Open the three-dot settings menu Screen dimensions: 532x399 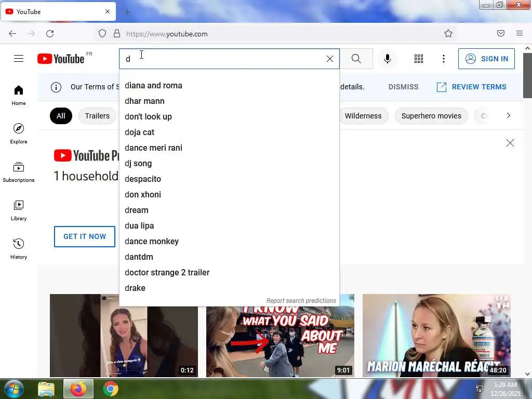click(444, 59)
